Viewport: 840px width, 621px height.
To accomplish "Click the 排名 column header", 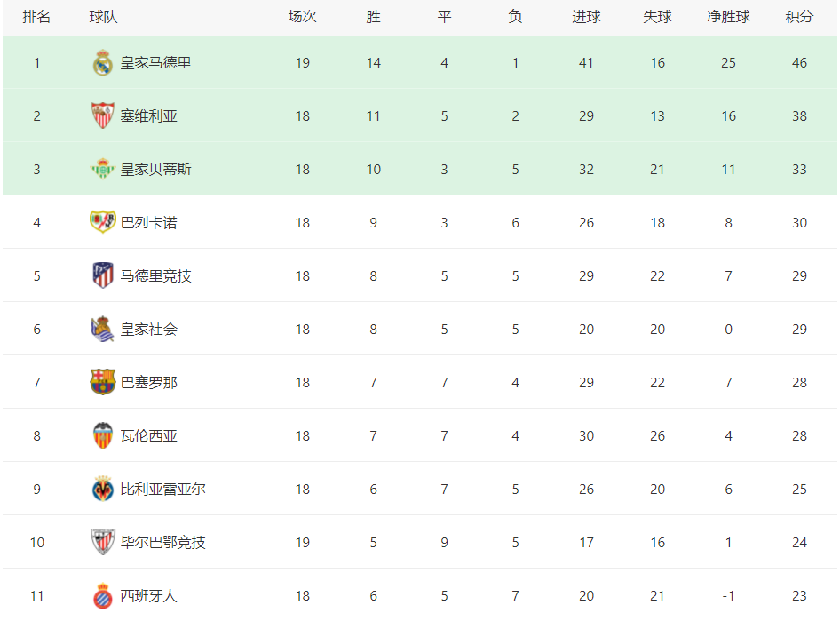I will point(36,17).
